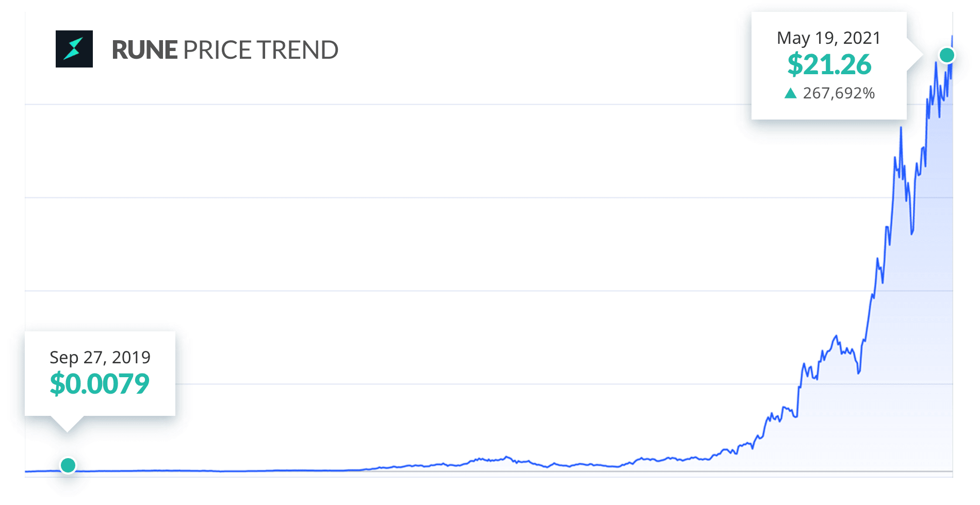This screenshot has width=980, height=505.
Task: Click the $21.26 price value
Action: (829, 65)
